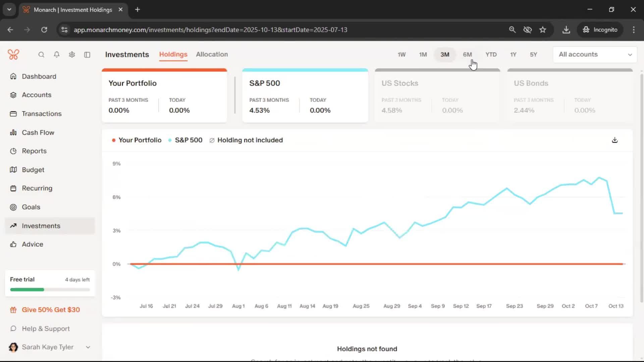Viewport: 644px width, 362px height.
Task: Open the search magnifier icon in sidebar
Action: [x=41, y=55]
